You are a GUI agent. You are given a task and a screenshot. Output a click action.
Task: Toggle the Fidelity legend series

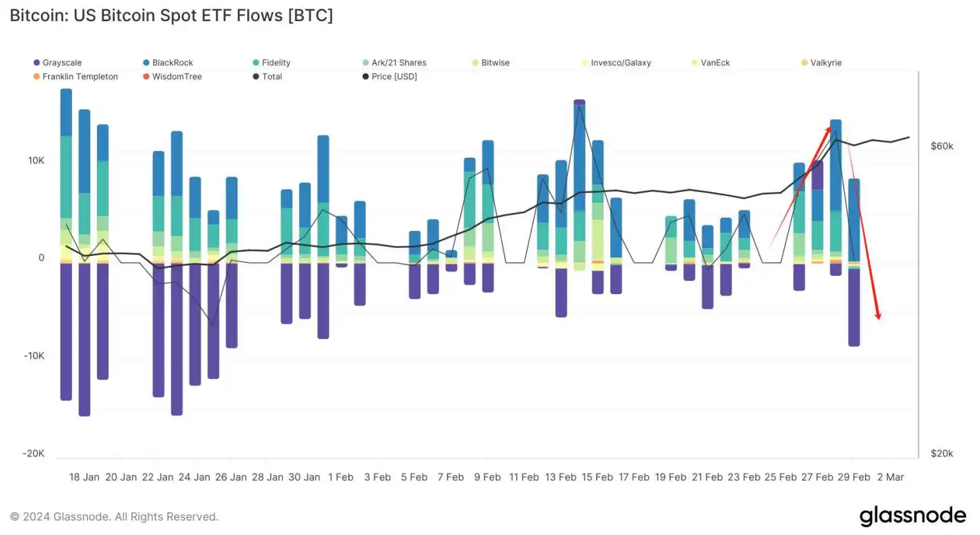click(x=271, y=63)
